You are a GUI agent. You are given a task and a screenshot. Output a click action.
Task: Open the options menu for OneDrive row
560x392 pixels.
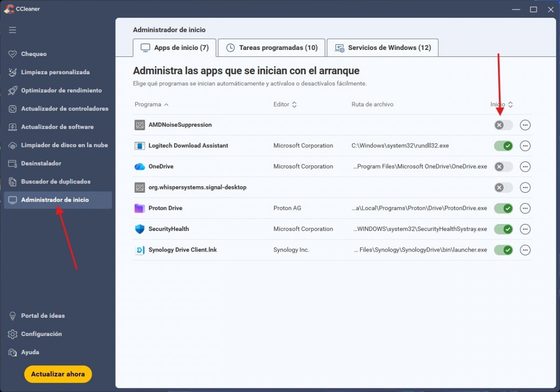pyautogui.click(x=525, y=167)
